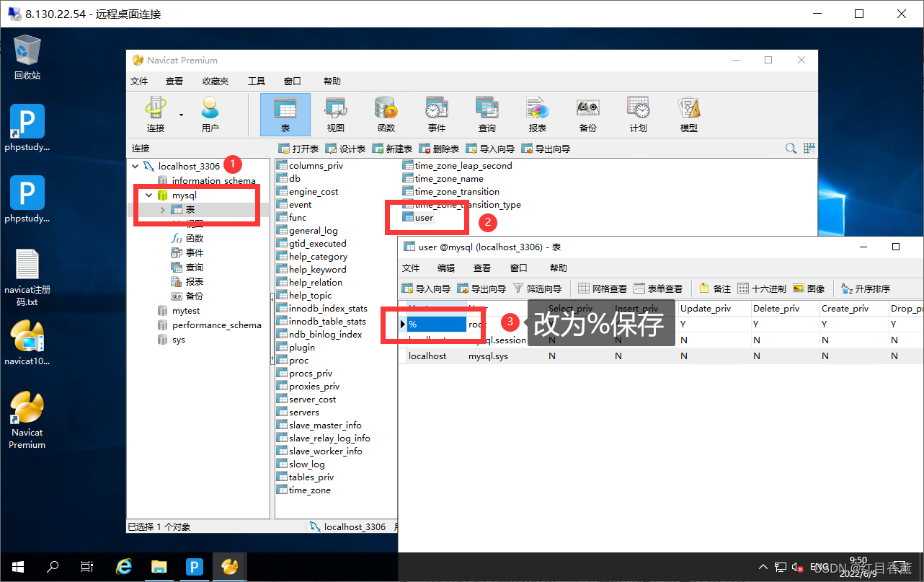Click the volume icon in system tray
The image size is (924, 582).
[797, 567]
